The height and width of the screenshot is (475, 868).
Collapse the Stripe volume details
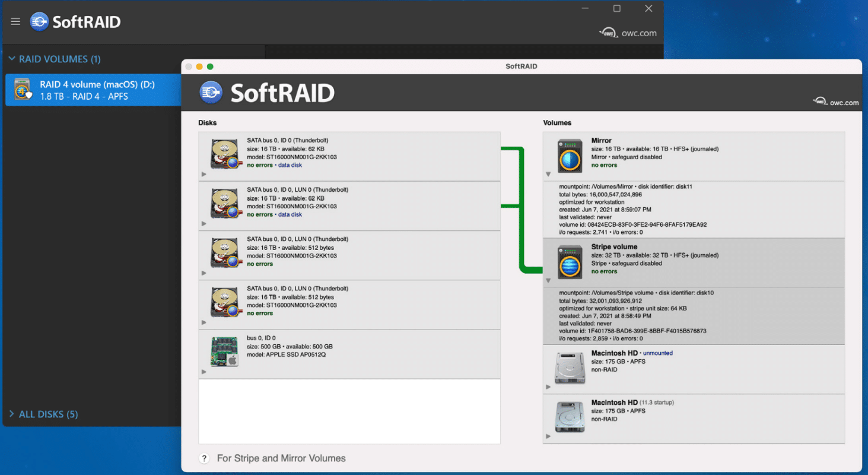[x=548, y=281]
